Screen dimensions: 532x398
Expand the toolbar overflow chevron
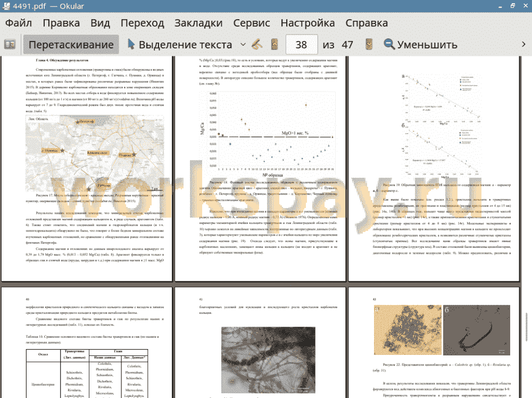tap(523, 45)
